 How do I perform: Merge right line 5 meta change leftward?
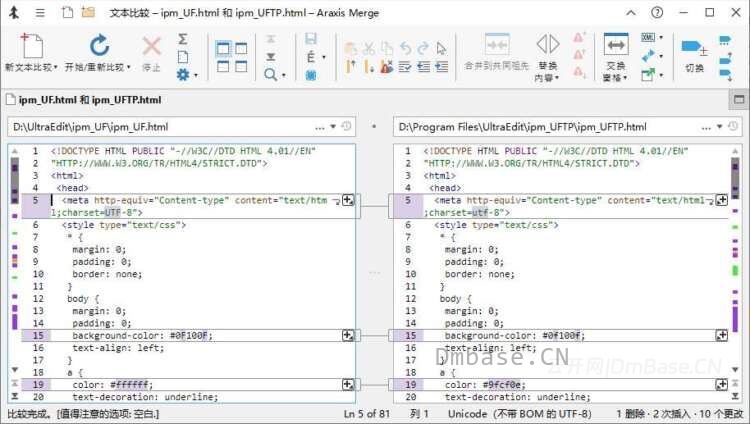point(721,200)
